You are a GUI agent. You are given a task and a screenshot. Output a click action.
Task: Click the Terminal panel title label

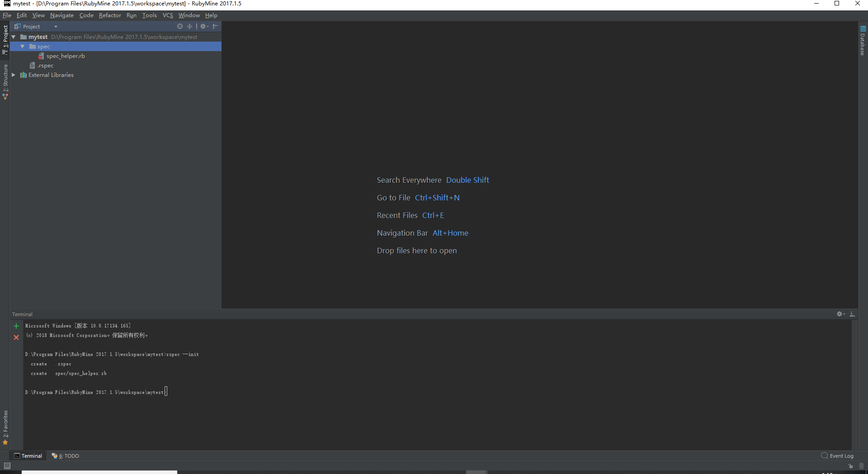pyautogui.click(x=22, y=314)
